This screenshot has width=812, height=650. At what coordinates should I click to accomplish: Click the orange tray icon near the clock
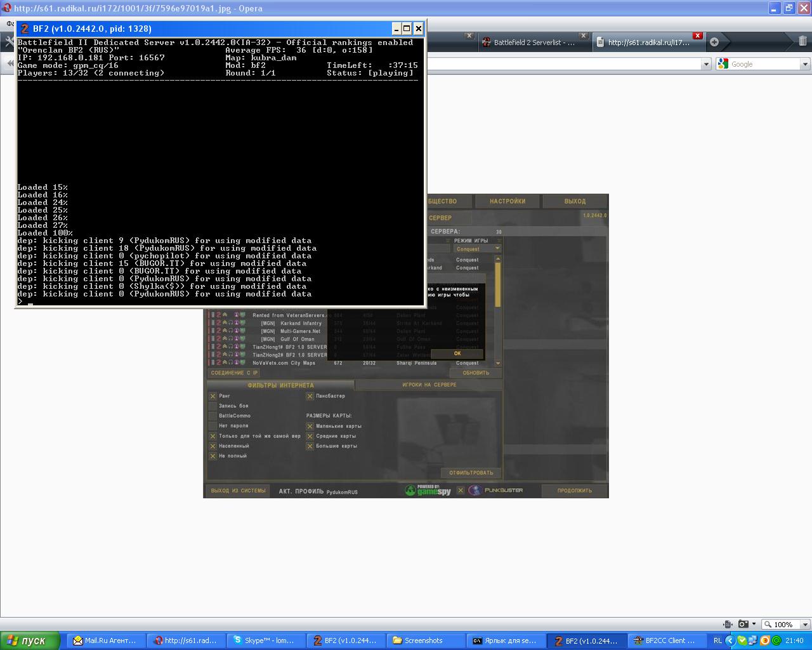click(765, 640)
